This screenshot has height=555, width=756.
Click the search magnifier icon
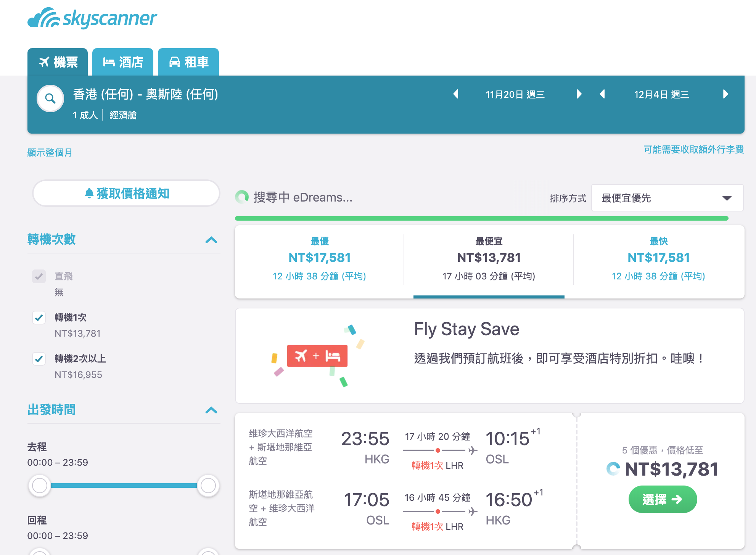(50, 98)
